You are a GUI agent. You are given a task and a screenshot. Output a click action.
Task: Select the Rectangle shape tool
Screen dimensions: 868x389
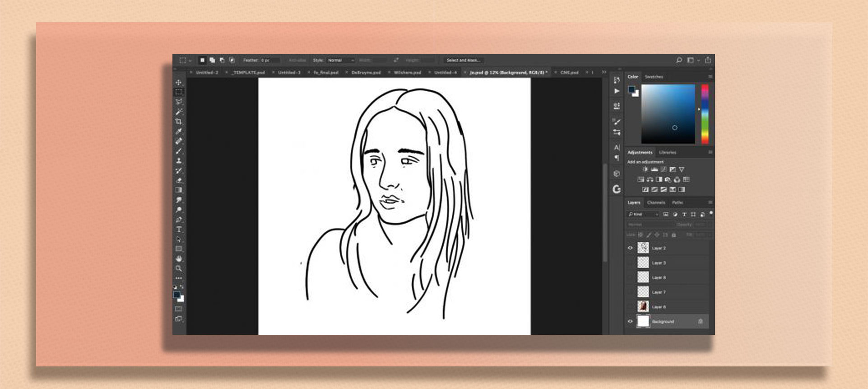tap(179, 249)
